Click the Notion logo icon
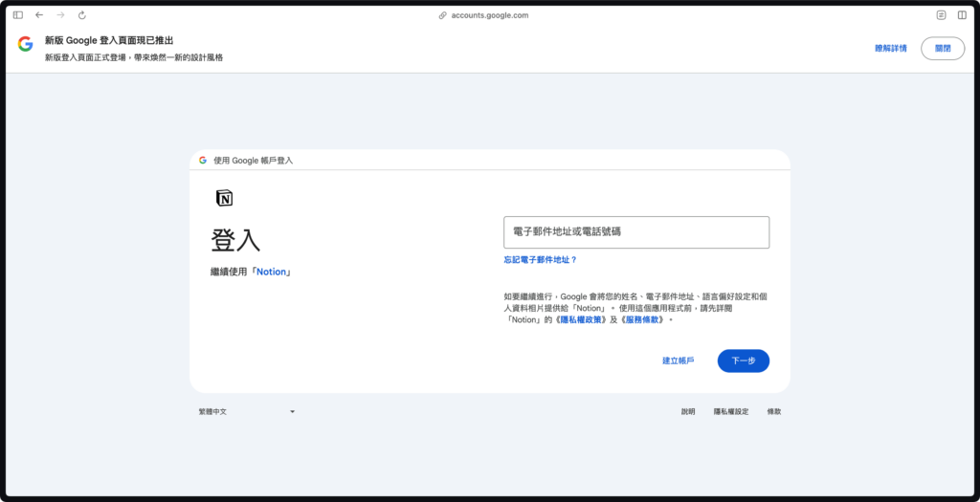Image resolution: width=980 pixels, height=502 pixels. [x=224, y=198]
